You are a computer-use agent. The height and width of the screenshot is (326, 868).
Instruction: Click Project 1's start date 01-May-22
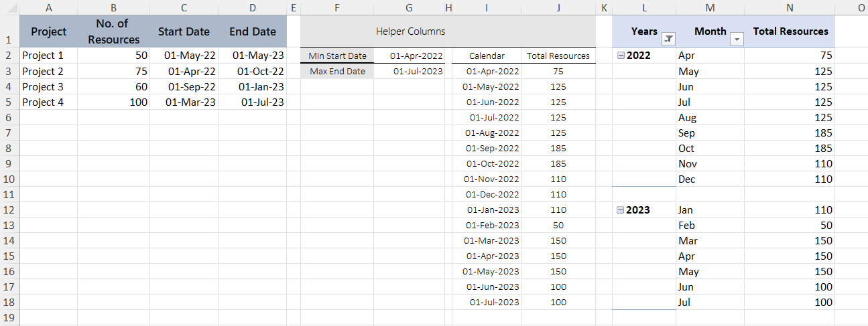[x=184, y=56]
